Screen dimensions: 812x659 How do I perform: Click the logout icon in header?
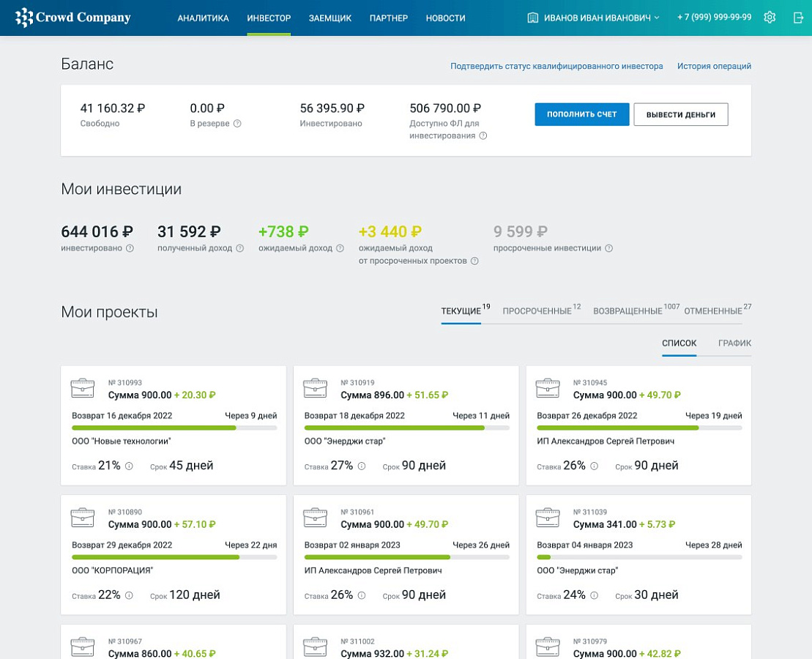pos(798,18)
